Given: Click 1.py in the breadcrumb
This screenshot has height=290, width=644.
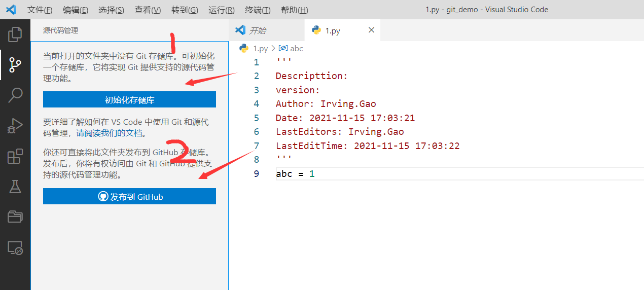Looking at the screenshot, I should coord(260,49).
